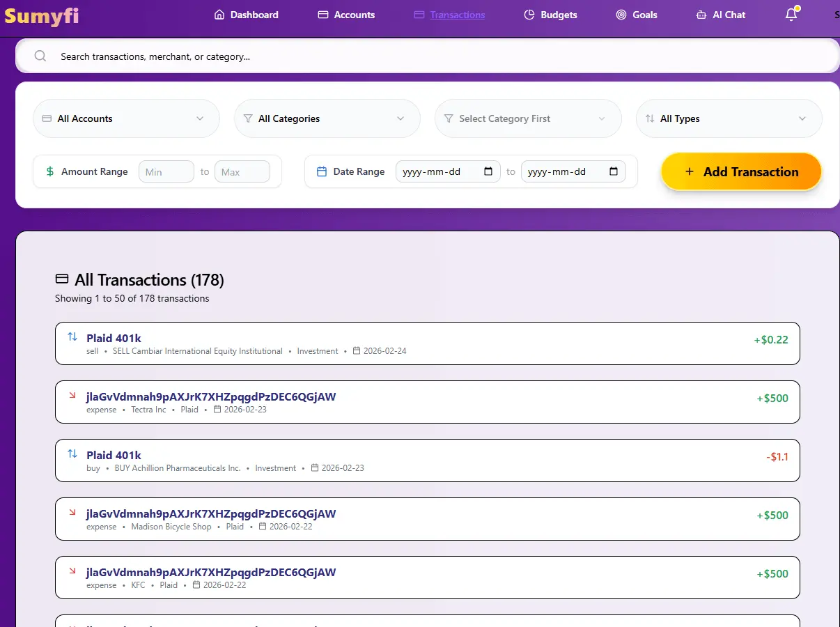Image resolution: width=840 pixels, height=627 pixels.
Task: Click the expense arrow icon on KFC row
Action: (72, 571)
